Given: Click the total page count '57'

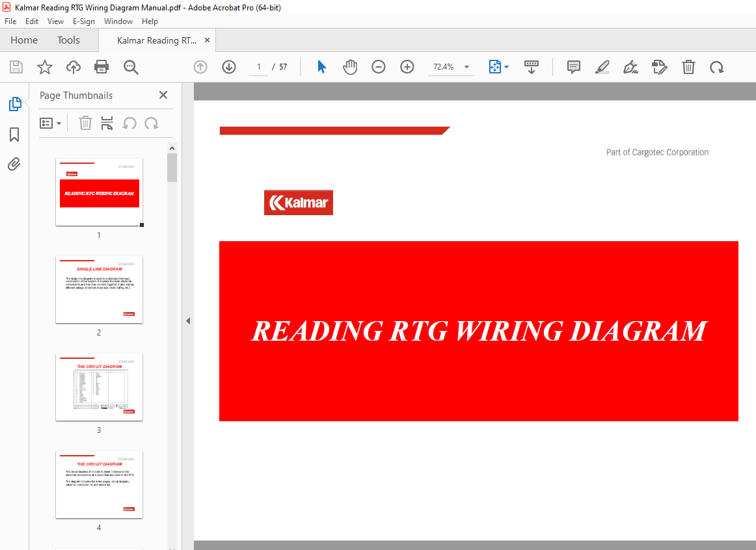Looking at the screenshot, I should pyautogui.click(x=283, y=67).
